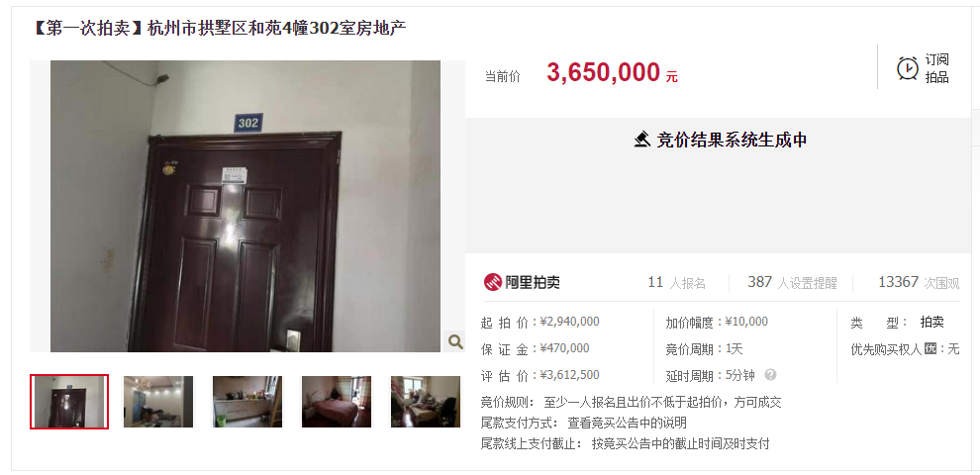980x475 pixels.
Task: Click the priority buyer 优 badge icon
Action: 931,348
